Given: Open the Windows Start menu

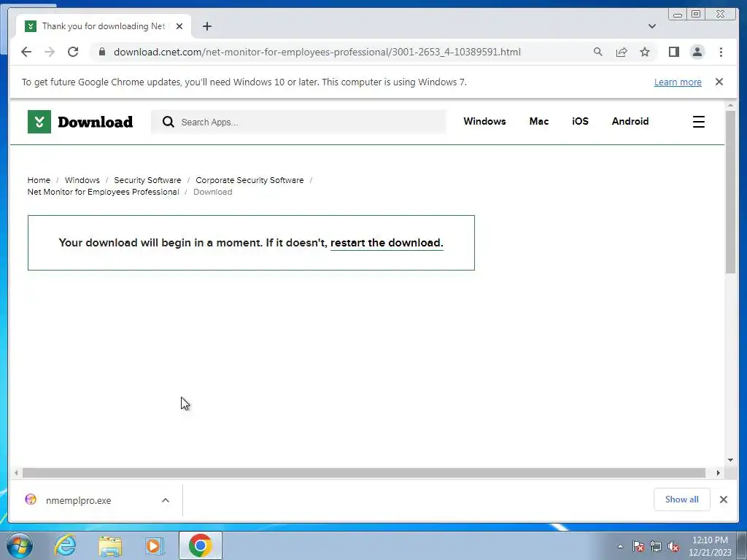Looking at the screenshot, I should pyautogui.click(x=20, y=545).
